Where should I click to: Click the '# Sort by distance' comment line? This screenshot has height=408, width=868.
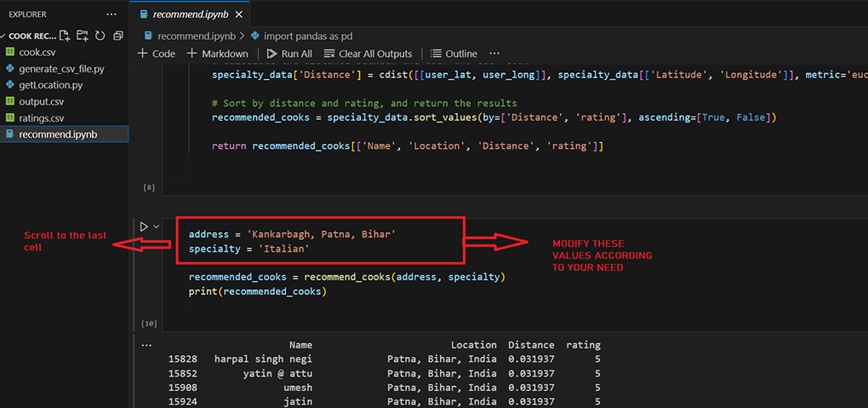pyautogui.click(x=364, y=104)
